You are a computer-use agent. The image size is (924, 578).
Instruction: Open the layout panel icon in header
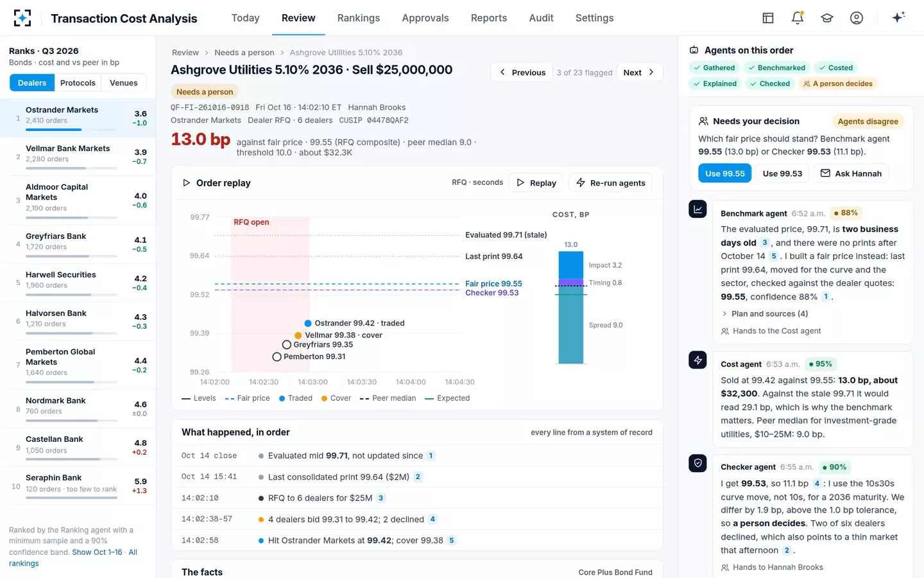[768, 18]
